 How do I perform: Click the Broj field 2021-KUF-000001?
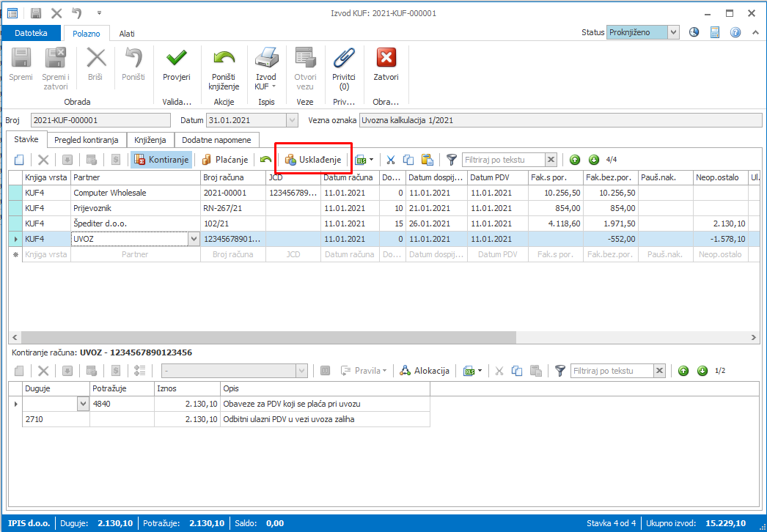pyautogui.click(x=100, y=120)
